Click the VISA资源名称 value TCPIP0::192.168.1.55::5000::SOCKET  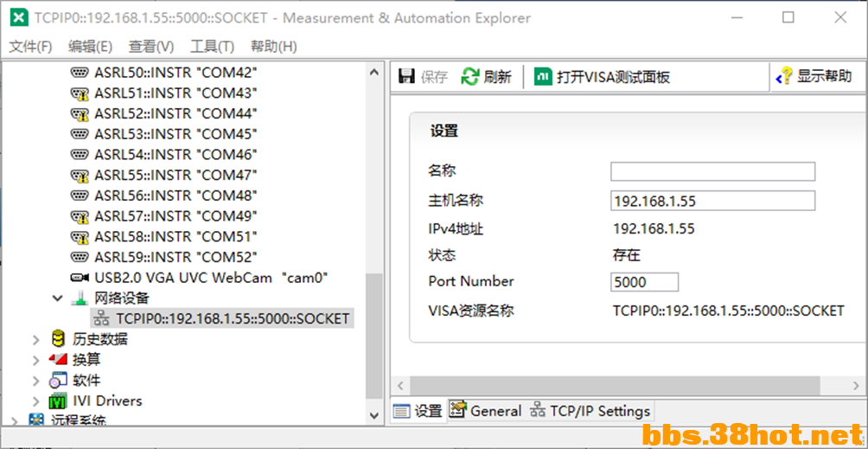(729, 311)
